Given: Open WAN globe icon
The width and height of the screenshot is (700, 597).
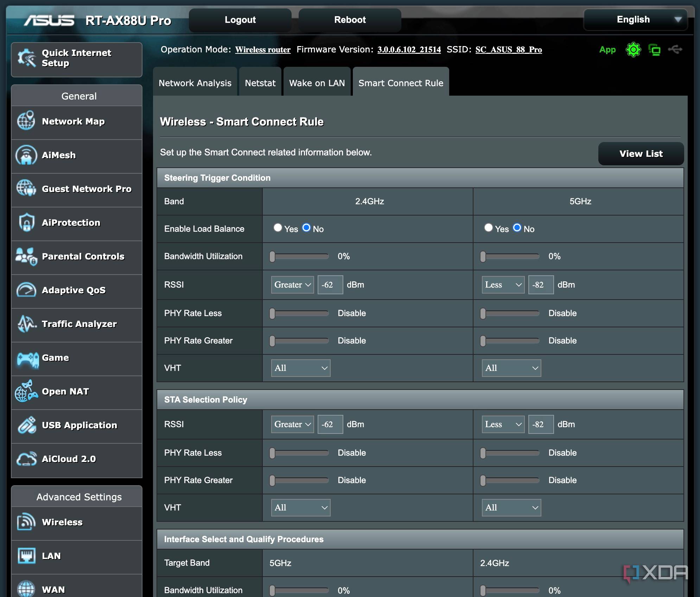Looking at the screenshot, I should click(x=26, y=589).
